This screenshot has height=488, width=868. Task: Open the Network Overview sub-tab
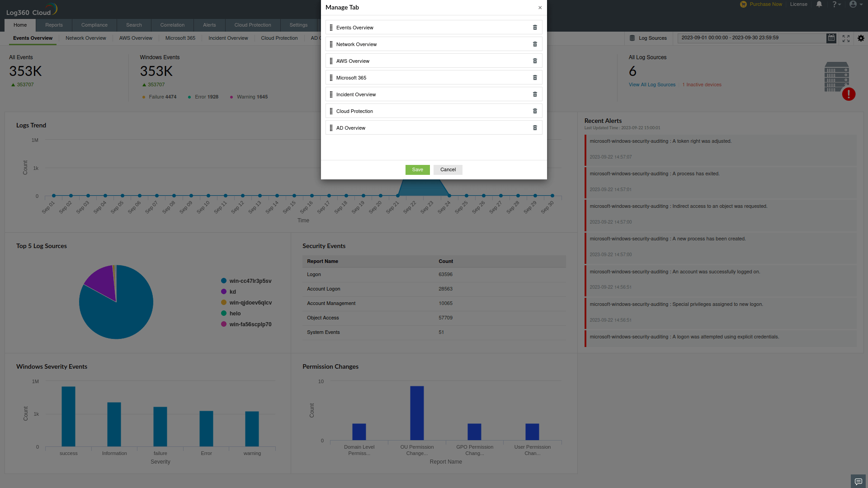point(85,38)
